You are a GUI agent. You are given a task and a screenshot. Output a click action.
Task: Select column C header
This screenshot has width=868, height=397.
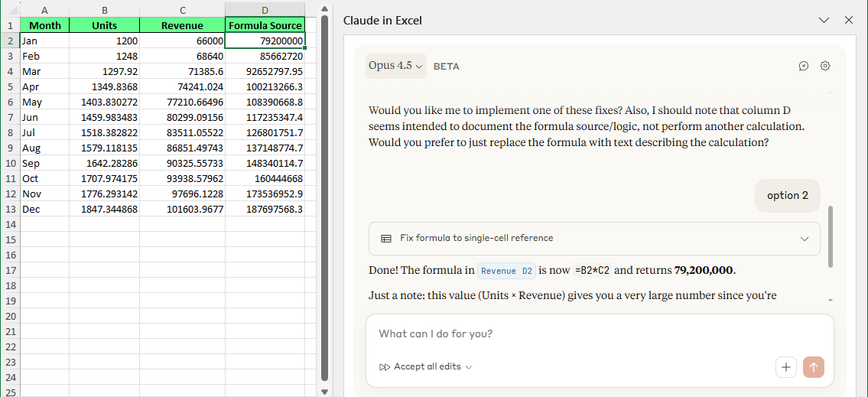[182, 9]
